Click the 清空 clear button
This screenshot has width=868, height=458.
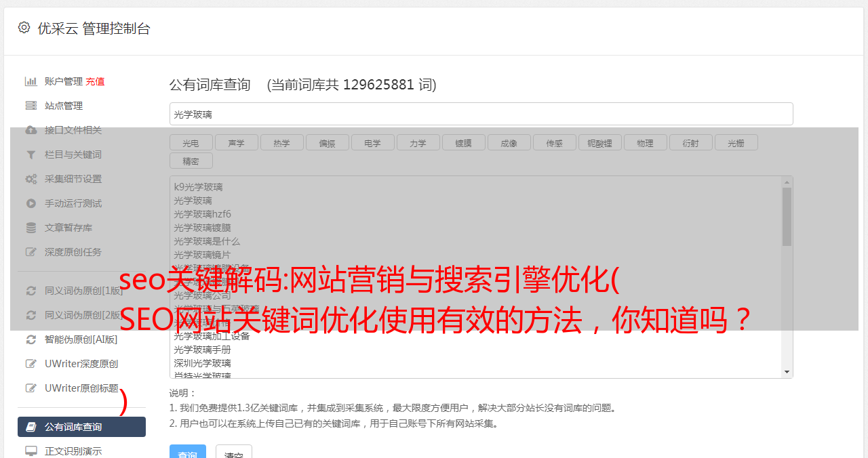point(234,453)
